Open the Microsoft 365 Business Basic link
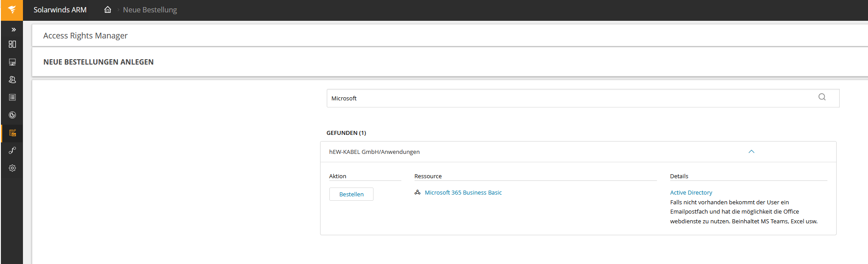 (x=463, y=193)
